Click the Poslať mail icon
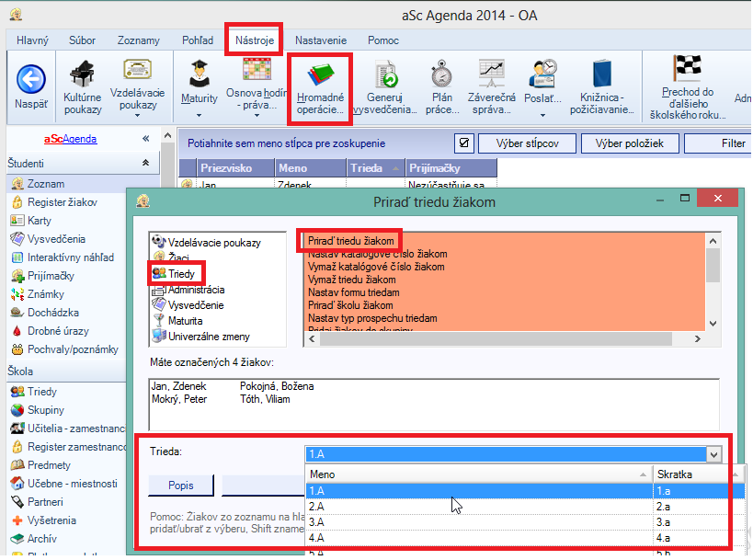The height and width of the screenshot is (560, 753). (542, 74)
